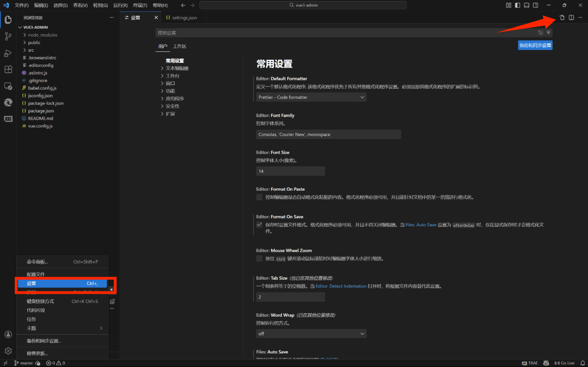Click the 备份和同步设置 button
Screen dimensions: 588x367
(x=535, y=45)
